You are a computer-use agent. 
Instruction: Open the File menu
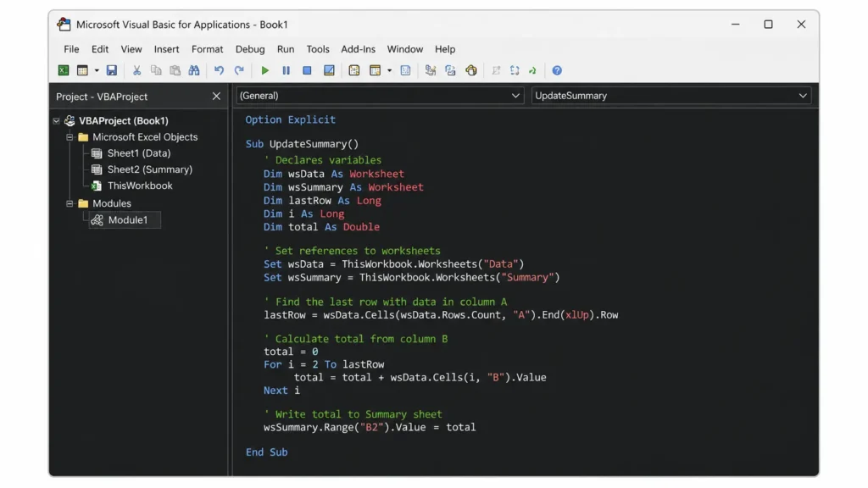coord(71,49)
